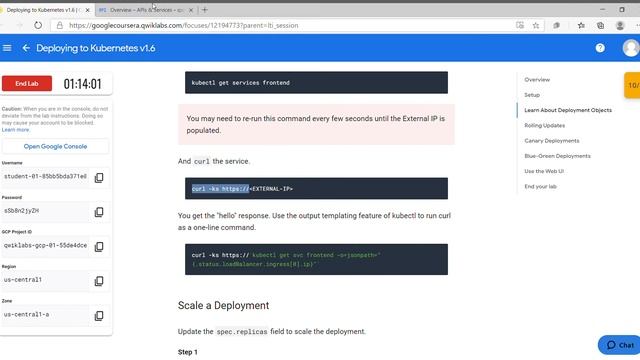Jump to Rolling Updates section
640x360 pixels.
544,125
